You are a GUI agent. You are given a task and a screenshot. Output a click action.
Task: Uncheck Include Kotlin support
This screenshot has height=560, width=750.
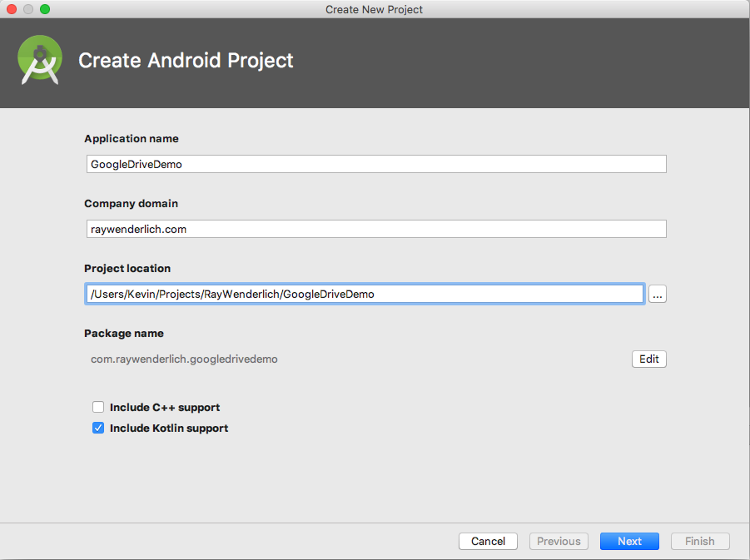click(98, 428)
